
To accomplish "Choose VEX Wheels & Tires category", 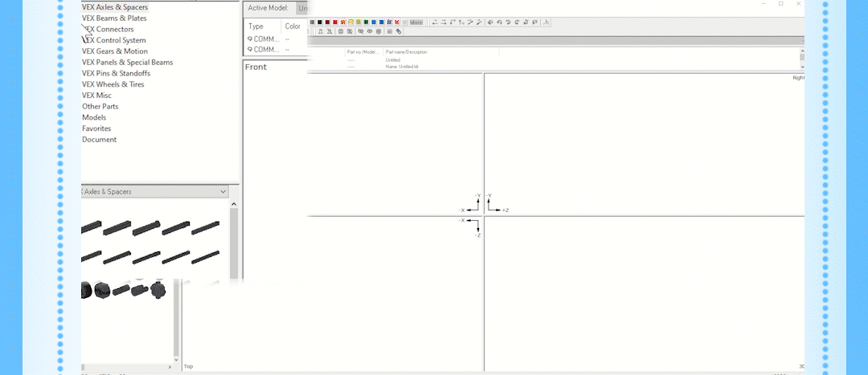I will 113,84.
